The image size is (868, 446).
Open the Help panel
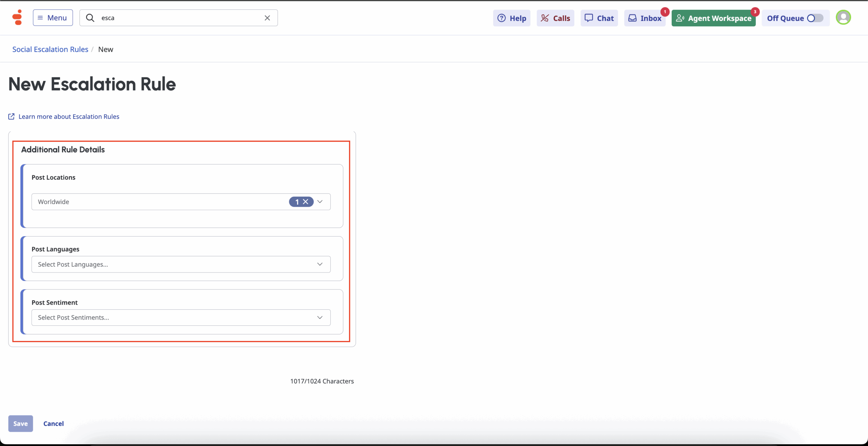pos(511,18)
